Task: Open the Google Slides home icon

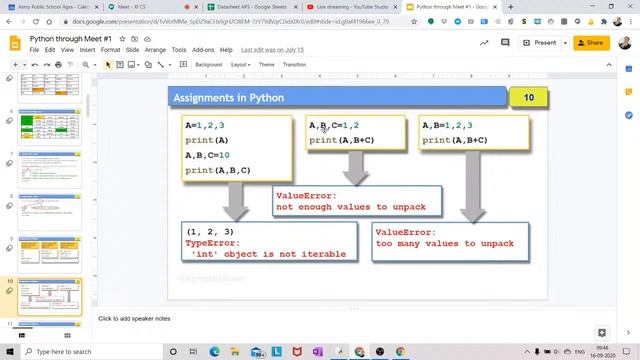Action: [x=15, y=43]
